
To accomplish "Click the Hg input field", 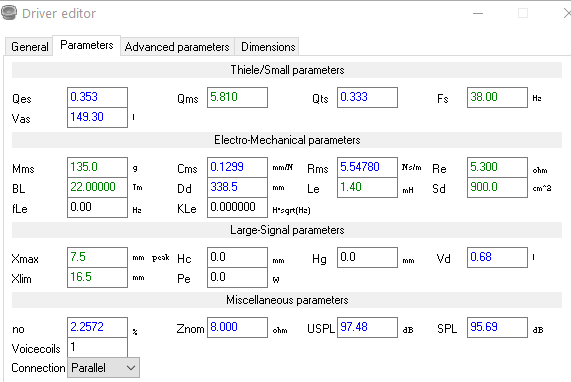I will [367, 257].
